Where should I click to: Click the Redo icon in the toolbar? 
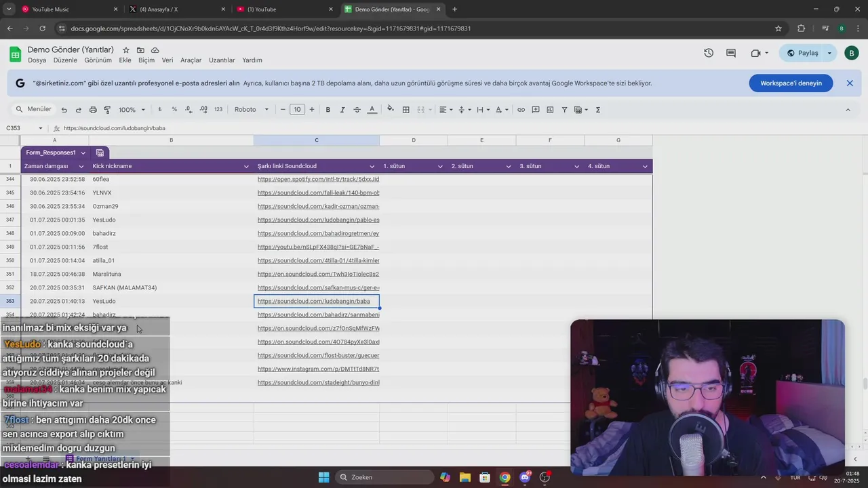[x=78, y=110]
